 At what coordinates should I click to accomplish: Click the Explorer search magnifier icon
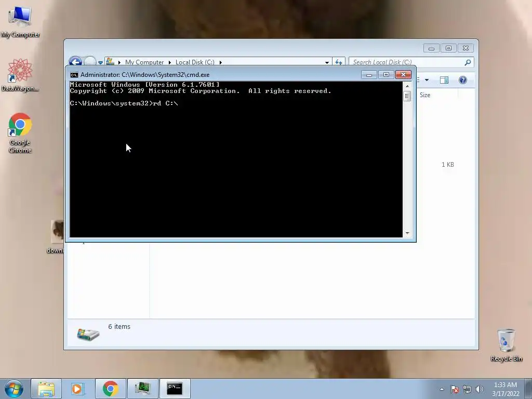pyautogui.click(x=468, y=62)
